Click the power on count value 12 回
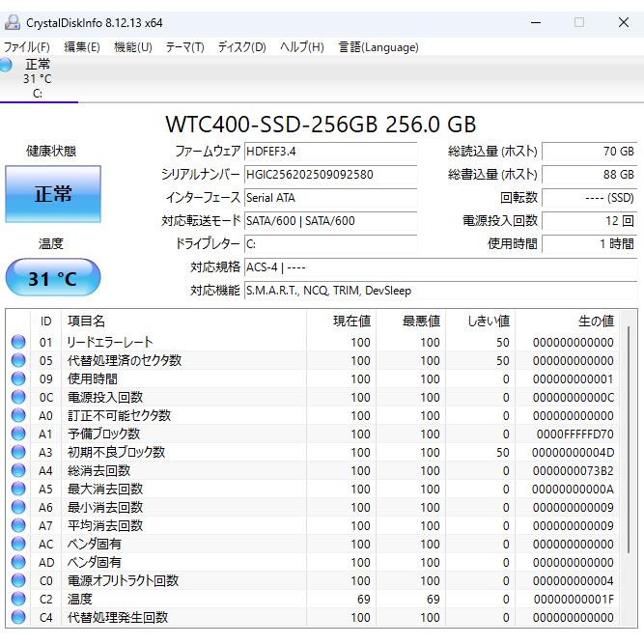 [590, 221]
